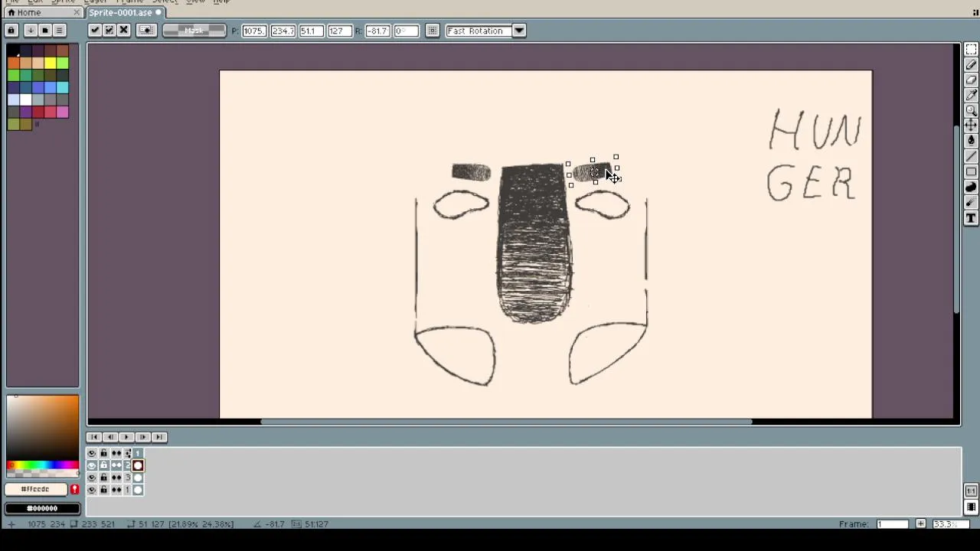The height and width of the screenshot is (551, 980).
Task: Toggle the lock on bottom layer 1
Action: (x=104, y=490)
